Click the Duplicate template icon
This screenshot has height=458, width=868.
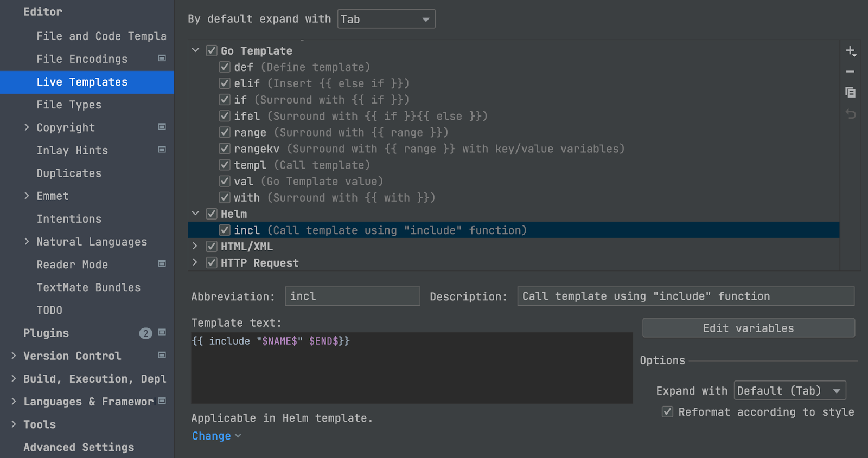850,93
